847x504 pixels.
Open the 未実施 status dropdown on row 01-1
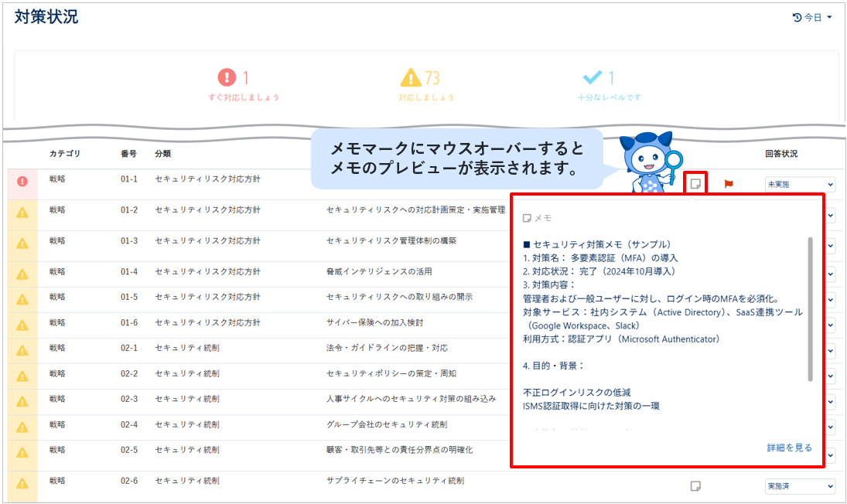coord(799,184)
